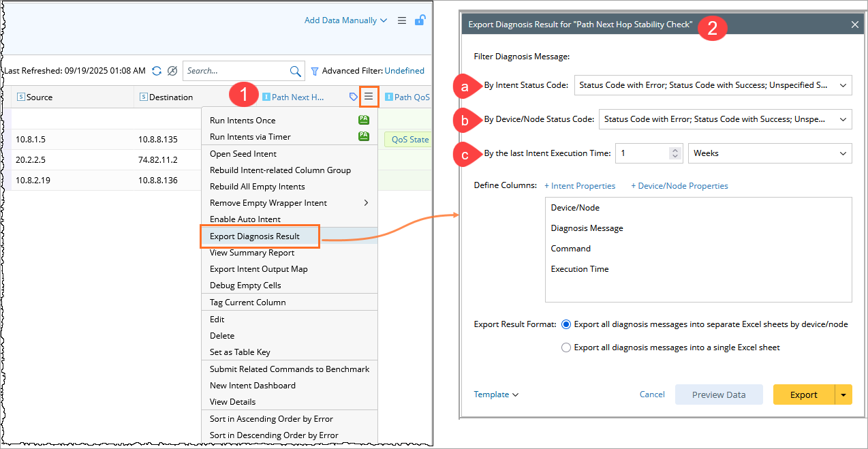Screen dimensions: 868x449
Task: Click the intent icon before Path Next H...
Action: 266,97
